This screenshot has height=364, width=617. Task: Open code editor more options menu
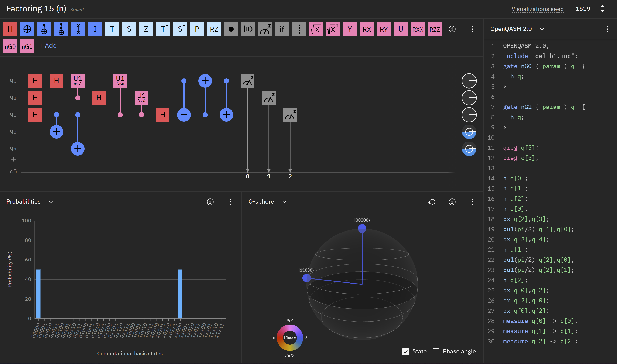tap(608, 29)
